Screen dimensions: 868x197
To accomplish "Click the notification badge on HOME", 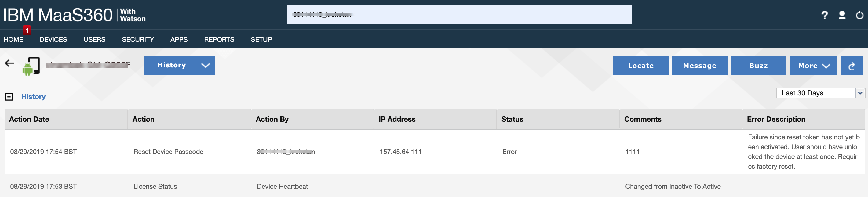I will 26,30.
